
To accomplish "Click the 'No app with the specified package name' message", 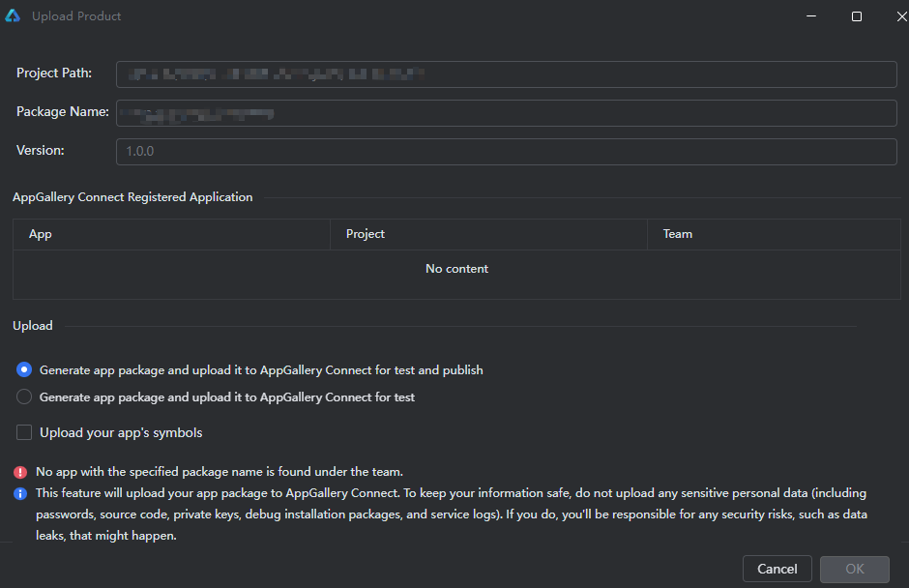I will [219, 473].
